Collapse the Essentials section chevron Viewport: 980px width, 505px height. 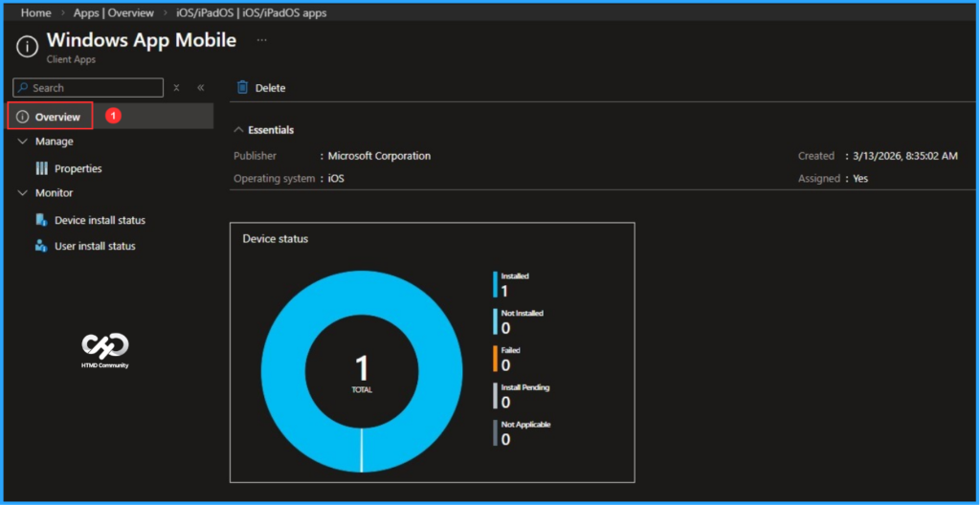click(x=238, y=130)
